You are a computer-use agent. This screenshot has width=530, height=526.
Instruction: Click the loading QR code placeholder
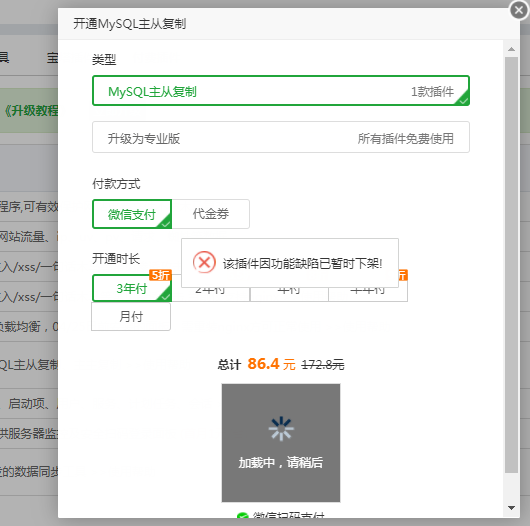click(281, 443)
